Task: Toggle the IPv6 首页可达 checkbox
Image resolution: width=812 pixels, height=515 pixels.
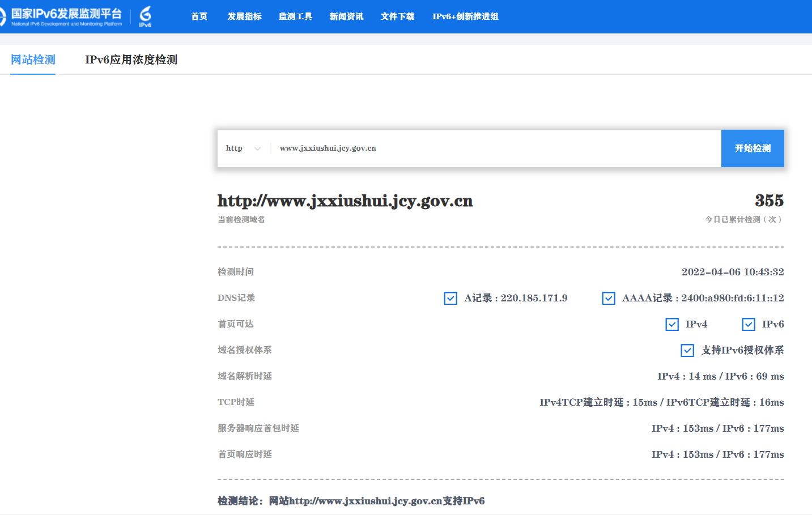Action: [749, 324]
